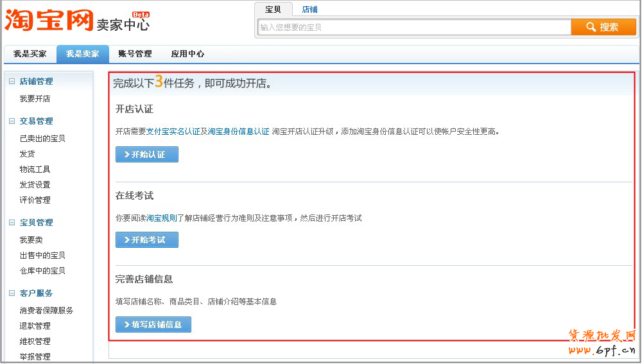The width and height of the screenshot is (642, 364).
Task: Open 消费者保障服务 in sidebar
Action: [x=46, y=310]
